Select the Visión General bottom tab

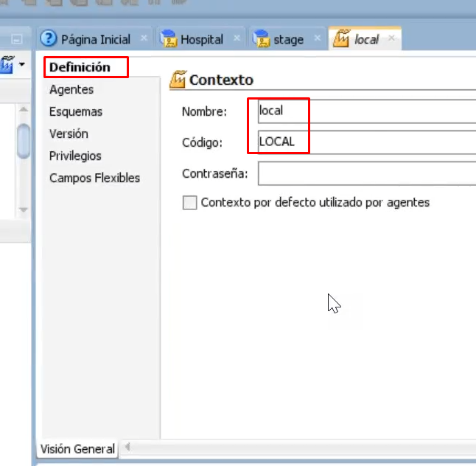[x=77, y=449]
